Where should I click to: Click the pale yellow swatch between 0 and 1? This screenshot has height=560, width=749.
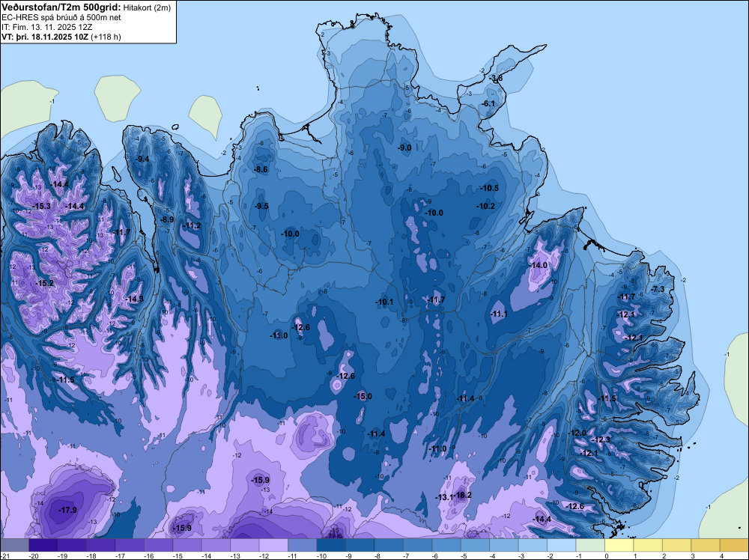click(619, 545)
